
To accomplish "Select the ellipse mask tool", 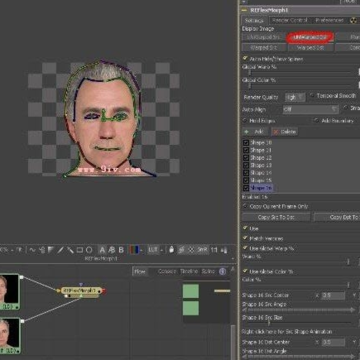I will point(89,250).
